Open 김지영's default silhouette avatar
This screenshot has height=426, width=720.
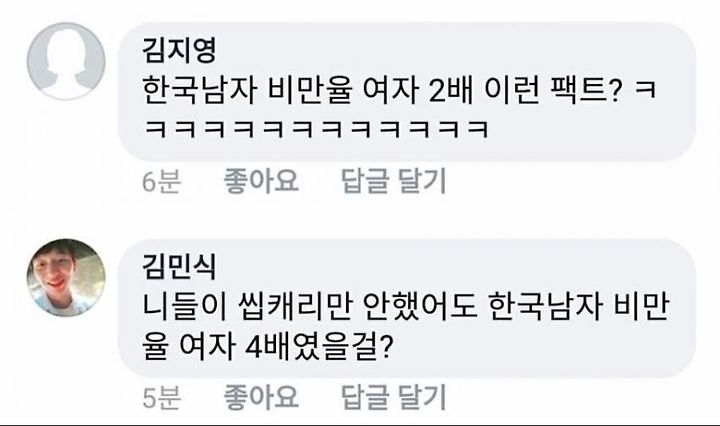tap(66, 61)
